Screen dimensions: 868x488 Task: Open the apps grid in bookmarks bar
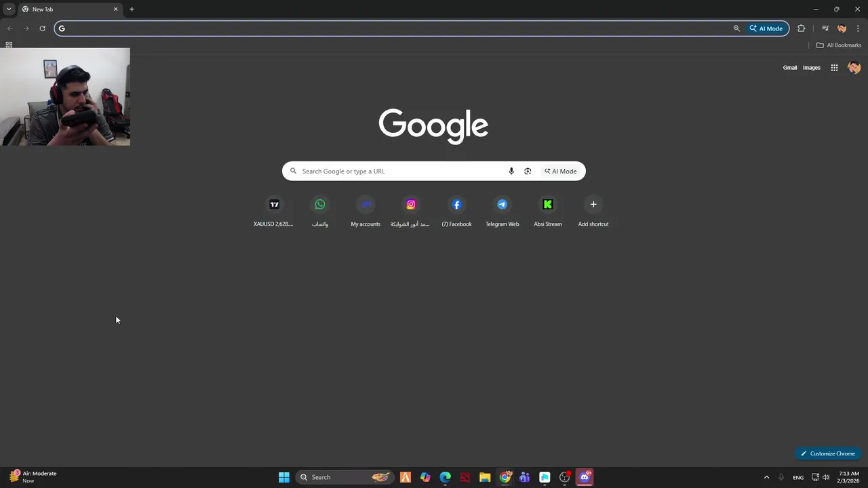pyautogui.click(x=9, y=45)
